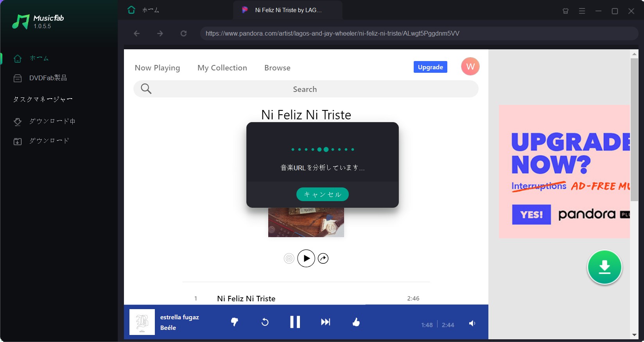This screenshot has height=342, width=644.
Task: Click the magnifier search icon
Action: pyautogui.click(x=146, y=89)
